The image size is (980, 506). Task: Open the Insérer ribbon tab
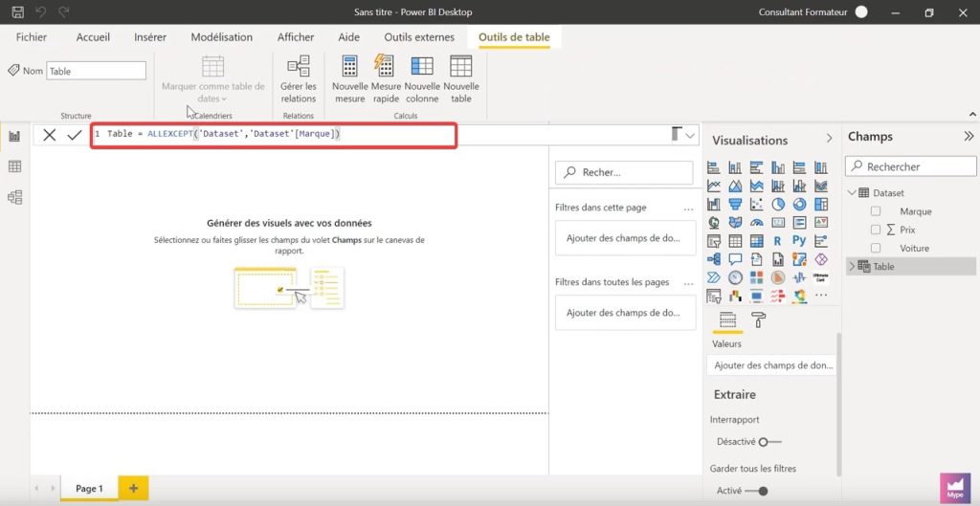point(150,37)
